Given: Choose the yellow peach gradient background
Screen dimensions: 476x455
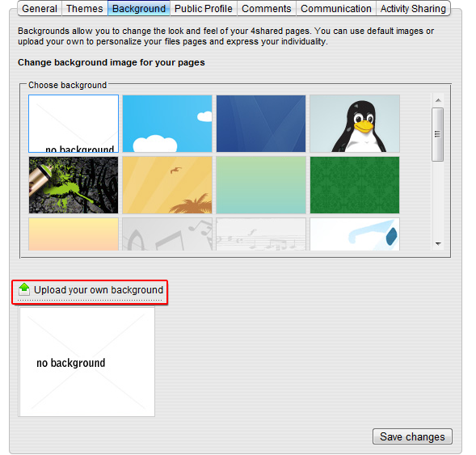Looking at the screenshot, I should 74,234.
